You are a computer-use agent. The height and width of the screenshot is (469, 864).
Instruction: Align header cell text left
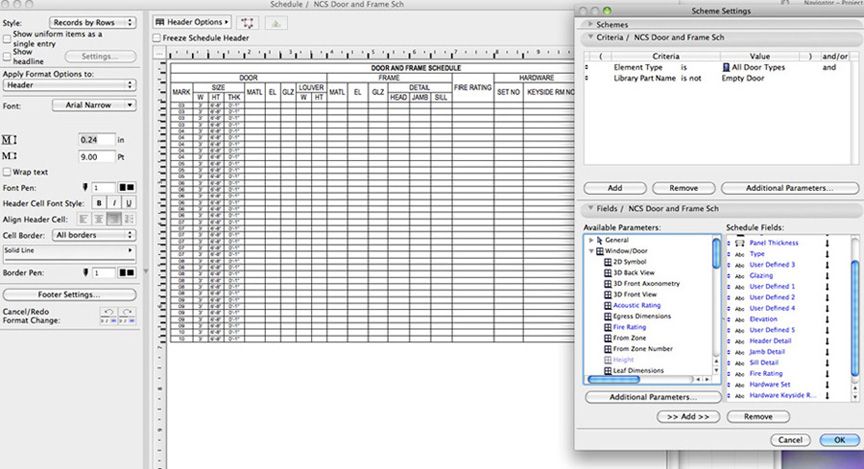pos(83,219)
